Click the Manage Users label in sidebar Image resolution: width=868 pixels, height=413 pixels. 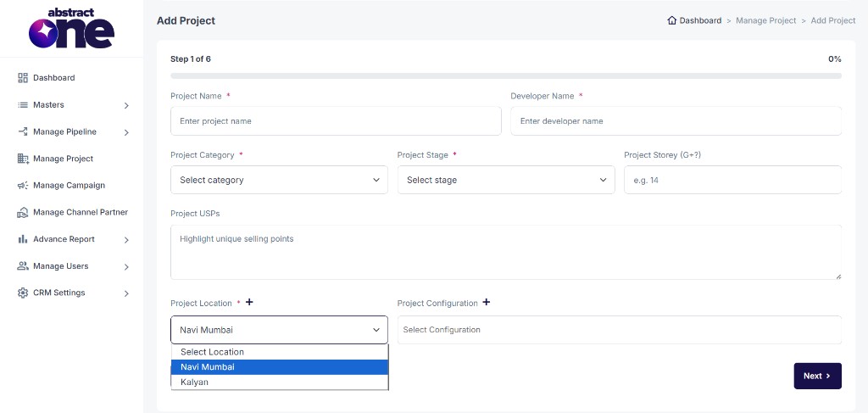click(x=60, y=266)
